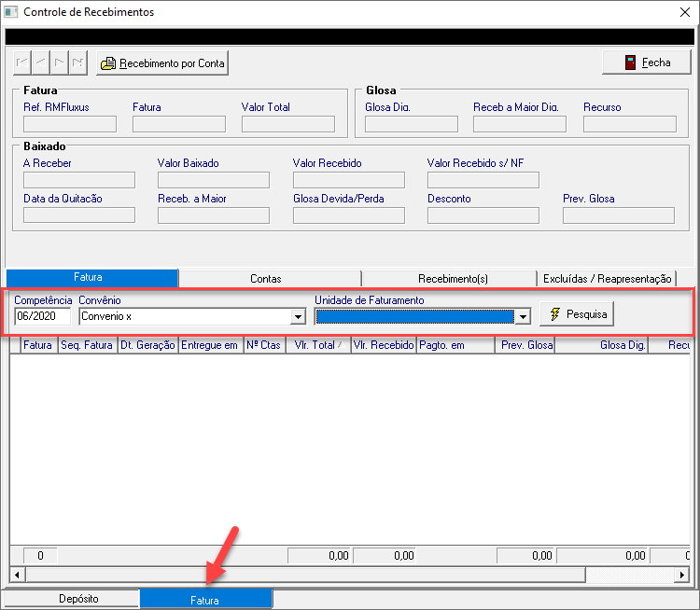Sort by Prev. Glosa column header

coord(525,345)
